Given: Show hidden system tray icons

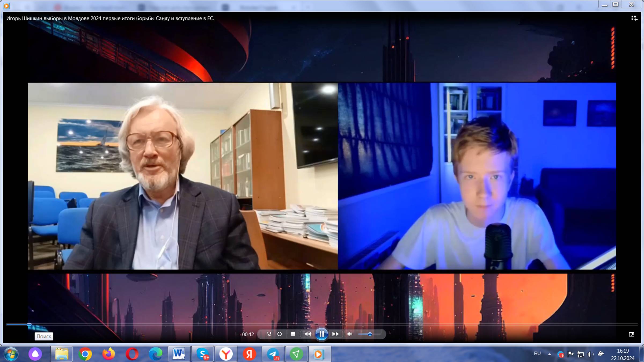Looking at the screenshot, I should coord(550,354).
